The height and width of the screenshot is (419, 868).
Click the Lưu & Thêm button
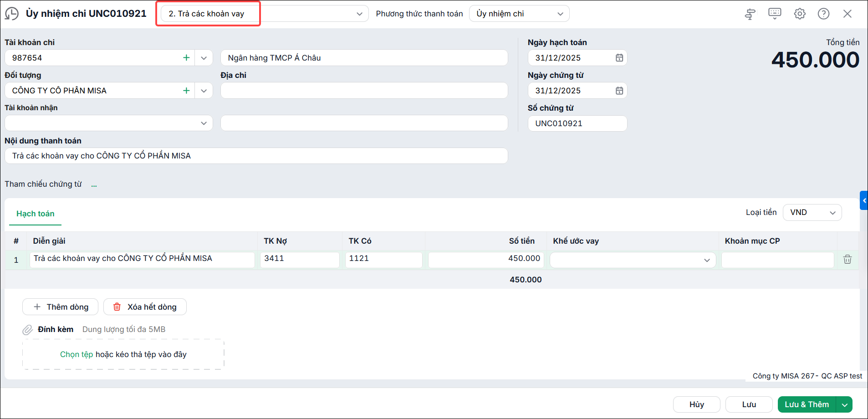807,404
